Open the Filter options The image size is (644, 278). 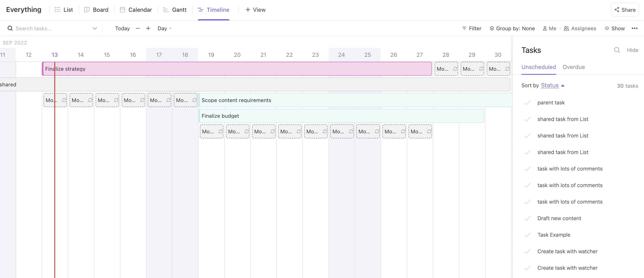(x=471, y=28)
